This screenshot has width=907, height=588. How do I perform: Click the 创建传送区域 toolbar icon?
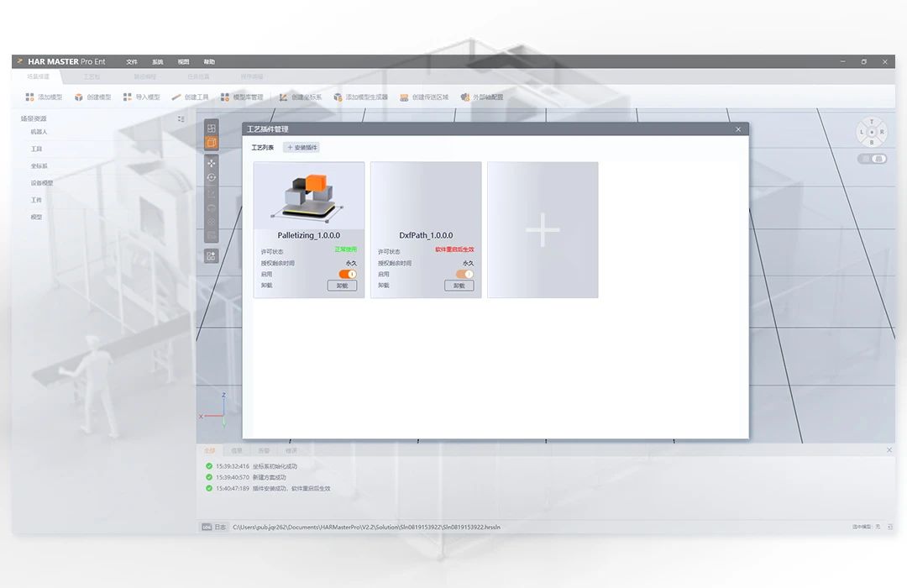click(405, 97)
